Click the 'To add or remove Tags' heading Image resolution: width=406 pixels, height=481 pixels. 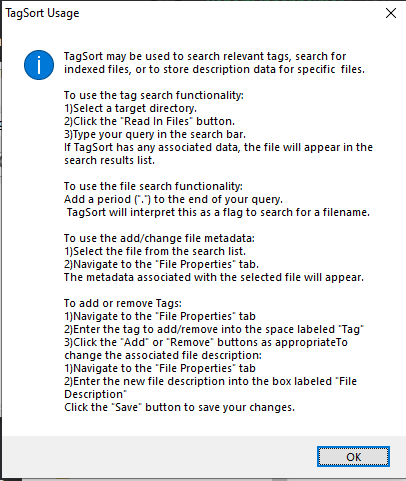(123, 303)
